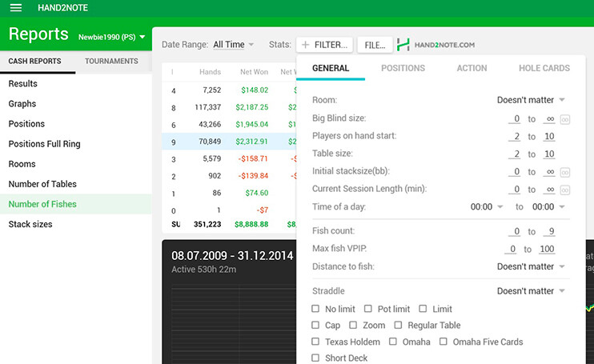Toggle the Short Deck checkbox
This screenshot has width=594, height=364.
[x=316, y=358]
